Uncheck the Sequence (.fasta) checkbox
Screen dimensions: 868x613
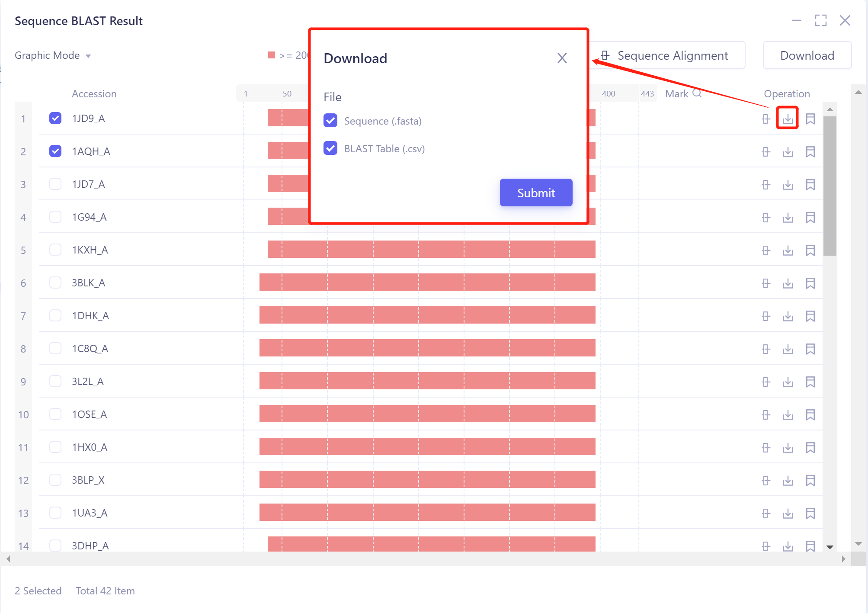coord(330,121)
